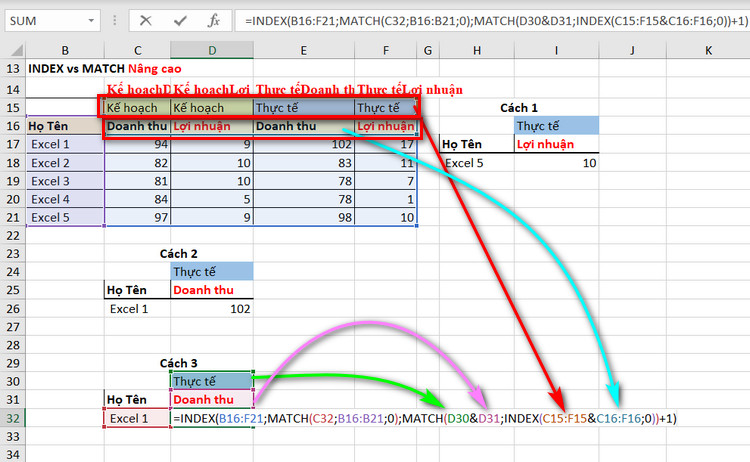Expand the Name Box dropdown arrow

coord(91,21)
